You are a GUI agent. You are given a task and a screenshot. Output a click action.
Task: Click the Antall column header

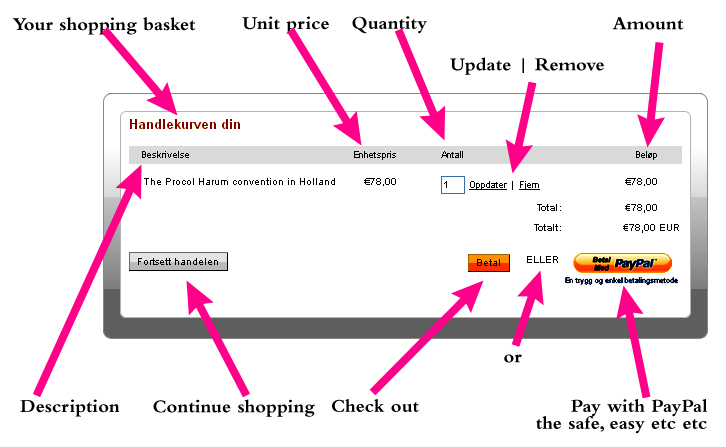pyautogui.click(x=452, y=155)
